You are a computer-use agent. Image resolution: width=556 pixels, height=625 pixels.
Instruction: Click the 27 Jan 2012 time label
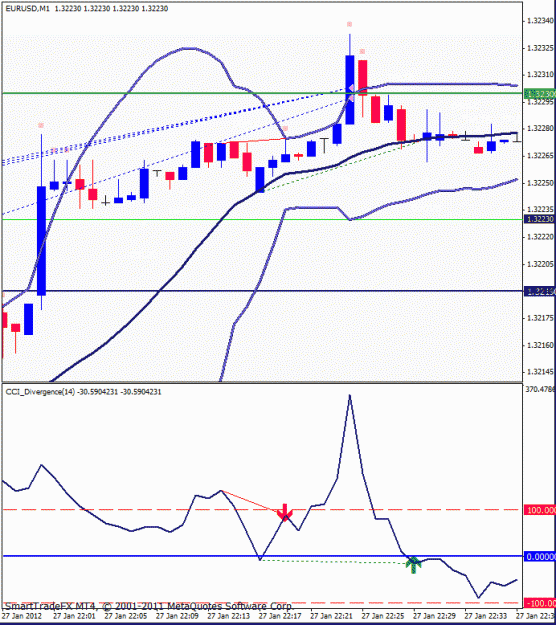[23, 616]
